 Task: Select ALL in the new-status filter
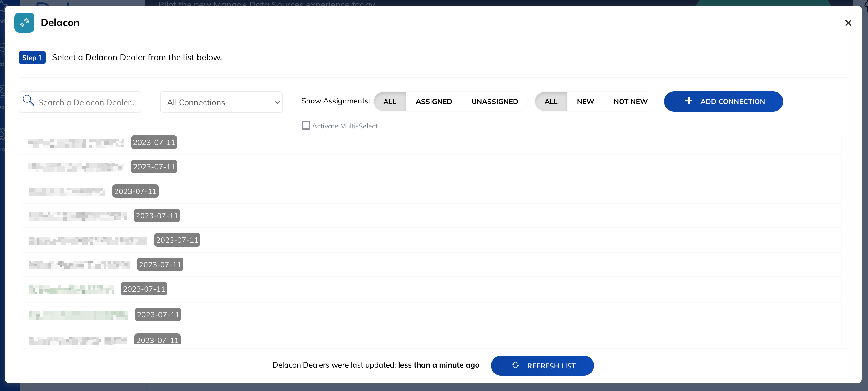click(x=551, y=102)
